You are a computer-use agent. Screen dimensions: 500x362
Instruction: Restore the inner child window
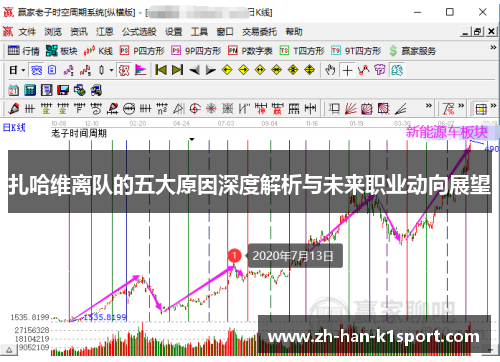click(x=478, y=32)
